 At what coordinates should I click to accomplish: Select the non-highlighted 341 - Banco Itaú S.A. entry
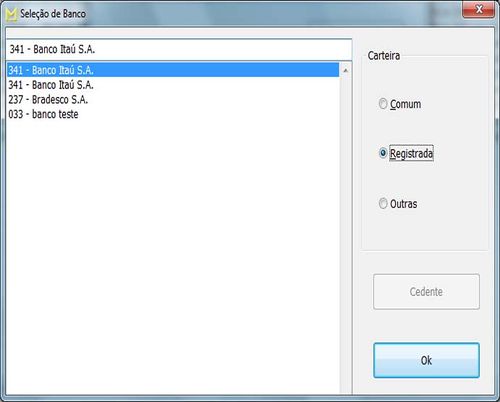(x=173, y=85)
